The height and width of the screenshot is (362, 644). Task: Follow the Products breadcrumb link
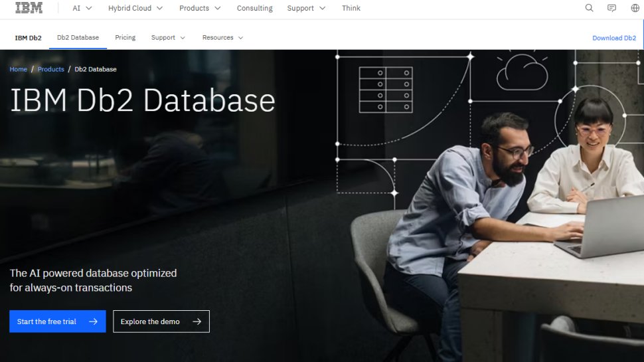coord(51,69)
